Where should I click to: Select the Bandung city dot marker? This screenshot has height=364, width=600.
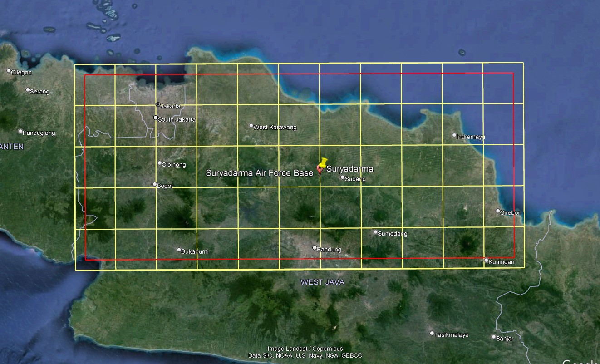[x=315, y=248]
